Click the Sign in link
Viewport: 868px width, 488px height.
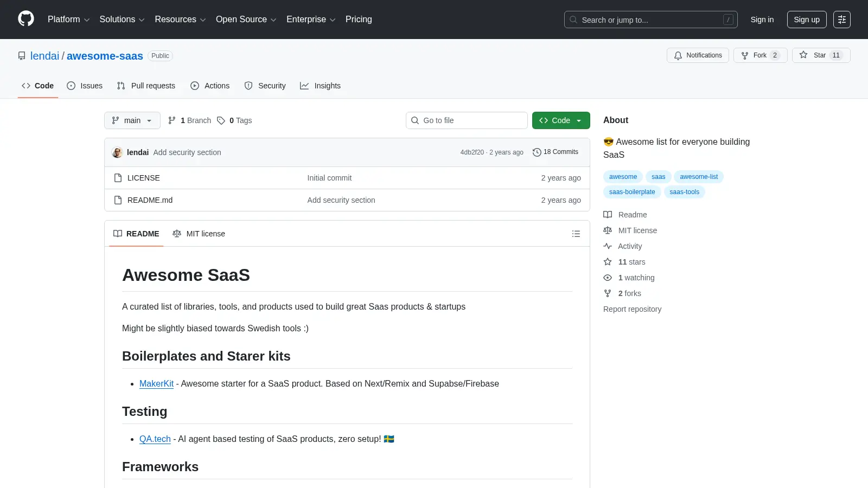click(762, 20)
